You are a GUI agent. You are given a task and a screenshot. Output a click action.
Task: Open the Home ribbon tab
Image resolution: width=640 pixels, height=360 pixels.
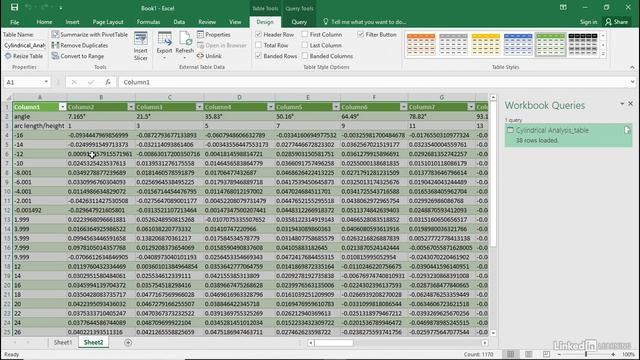click(44, 22)
